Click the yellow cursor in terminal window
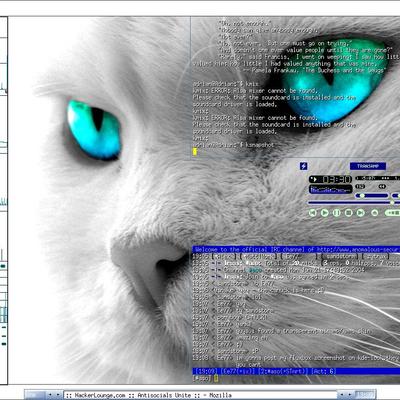The width and height of the screenshot is (400, 400). tap(195, 152)
